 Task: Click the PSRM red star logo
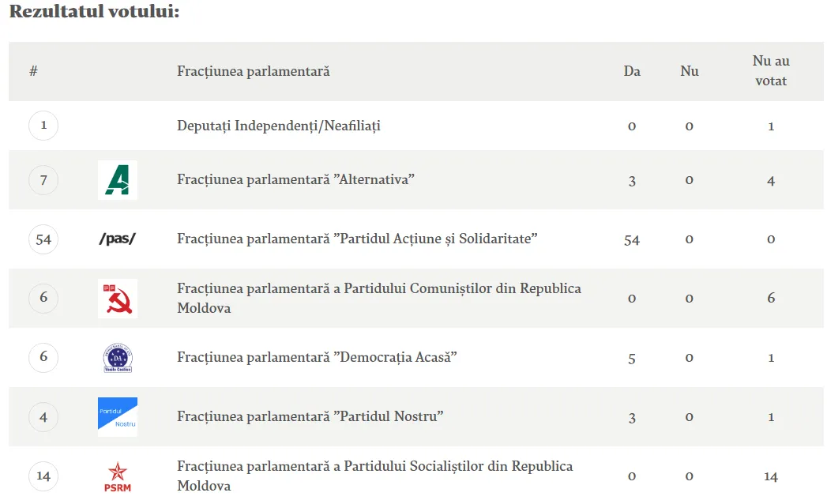point(117,476)
